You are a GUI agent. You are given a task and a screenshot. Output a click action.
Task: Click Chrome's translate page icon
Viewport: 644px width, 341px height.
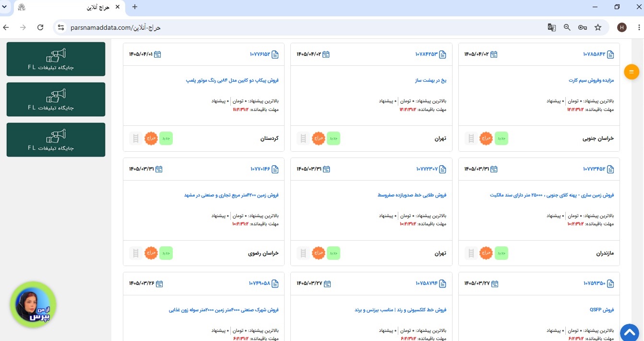pyautogui.click(x=552, y=27)
